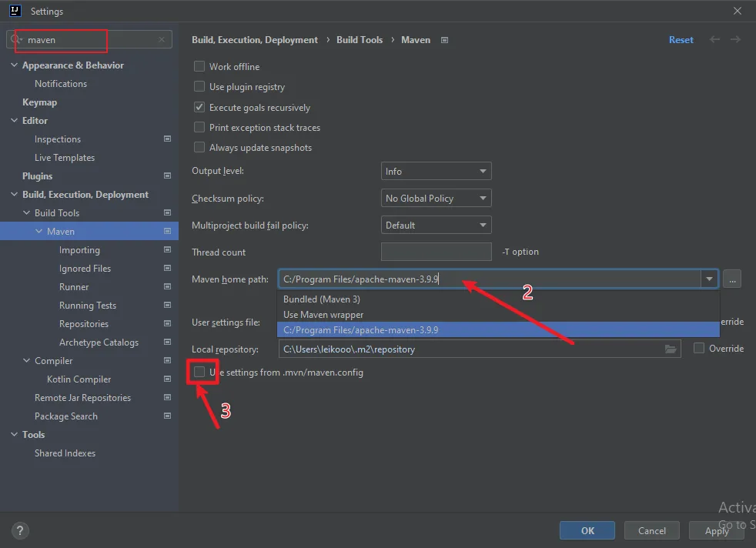Click project-level settings icon beside Inspections
The width and height of the screenshot is (756, 548).
point(167,139)
